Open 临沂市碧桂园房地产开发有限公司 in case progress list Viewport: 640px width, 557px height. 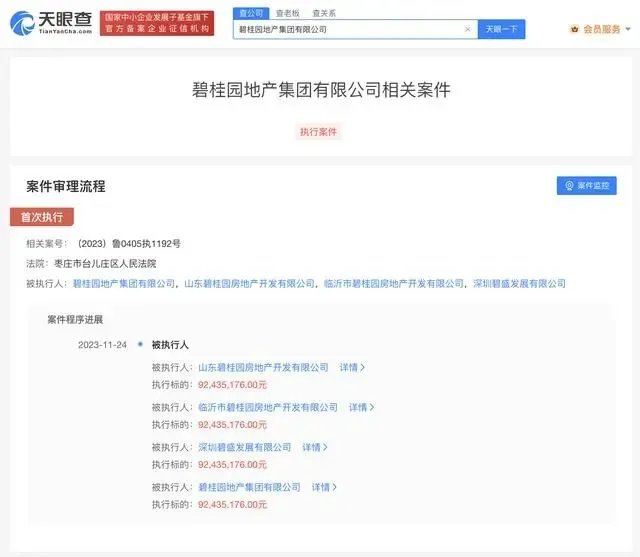pos(268,407)
